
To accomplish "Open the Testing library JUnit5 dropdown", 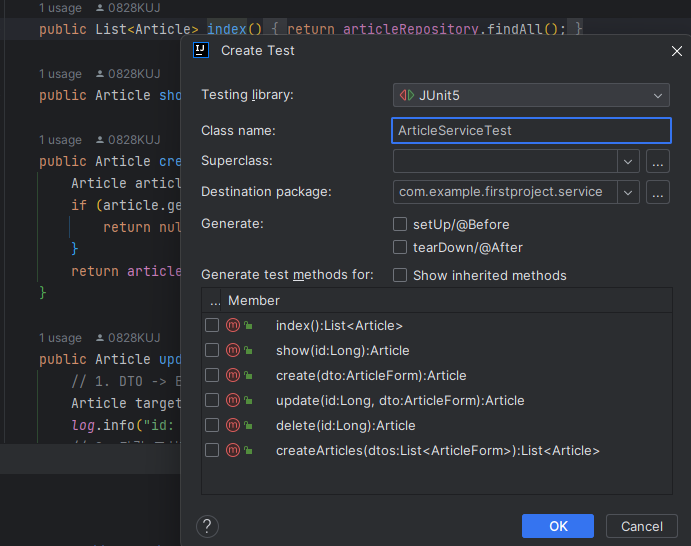I will coord(531,95).
